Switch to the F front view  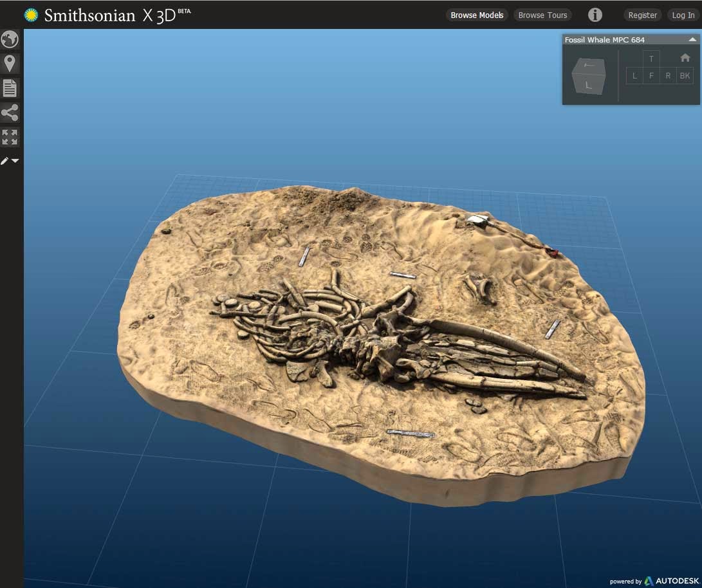tap(651, 76)
